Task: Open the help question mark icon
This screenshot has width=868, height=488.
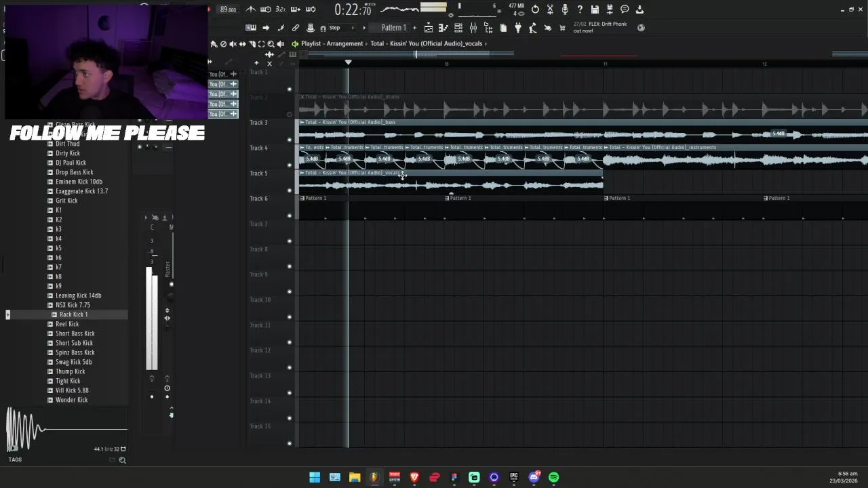Action: 580,9
